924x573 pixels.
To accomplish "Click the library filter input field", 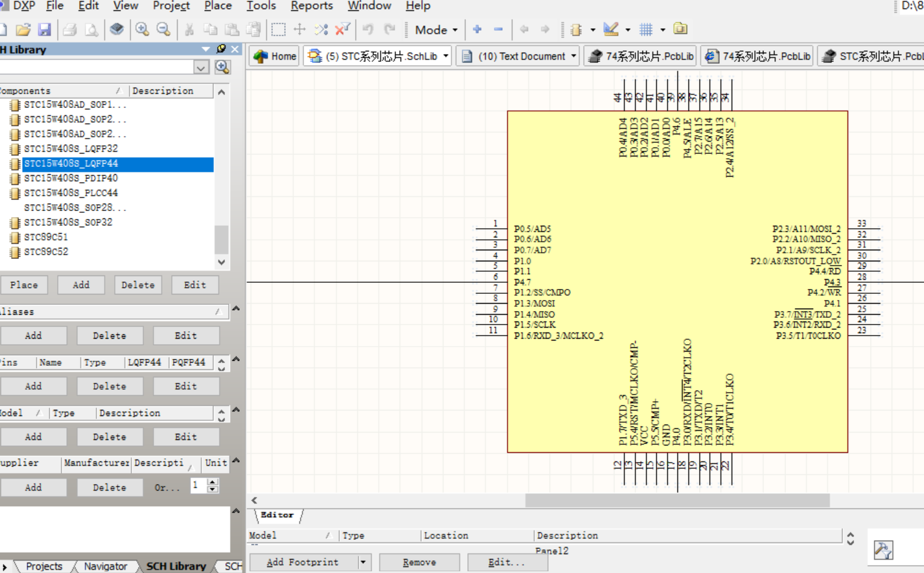I will click(x=97, y=67).
